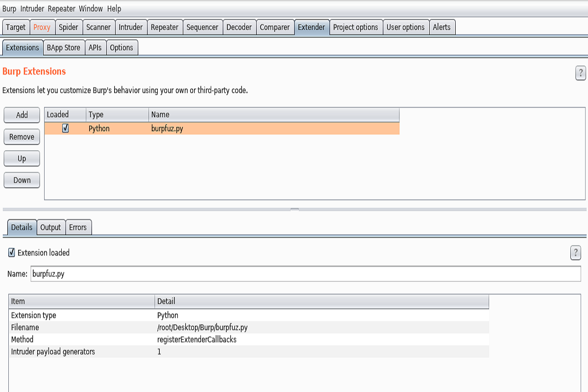Viewport: 588px width, 392px height.
Task: Open help icon beside Extension loaded details
Action: [x=575, y=253]
